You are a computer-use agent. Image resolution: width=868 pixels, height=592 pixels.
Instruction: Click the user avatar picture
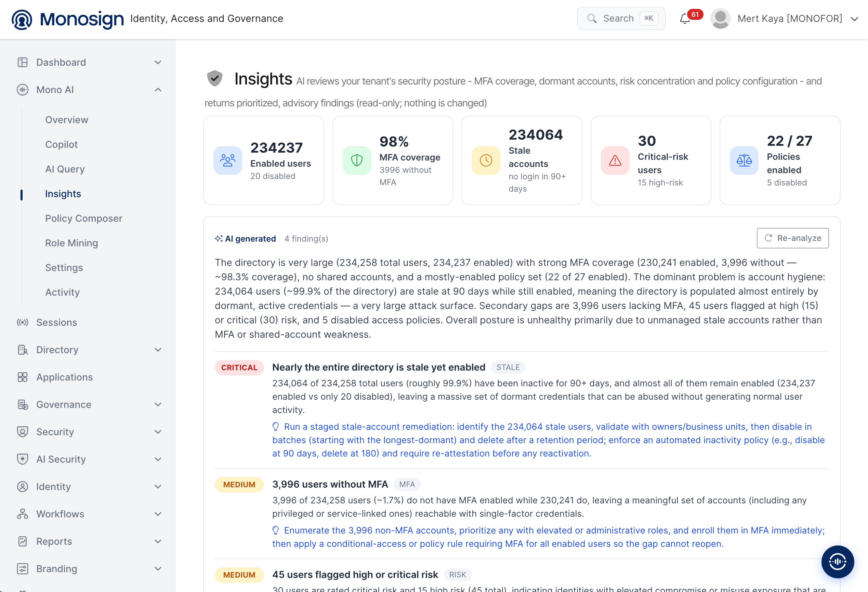point(720,19)
